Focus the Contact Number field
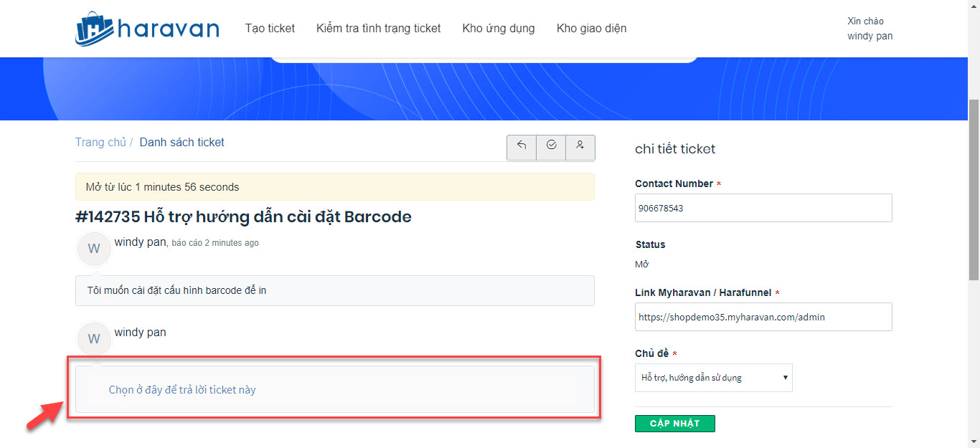The height and width of the screenshot is (448, 980). tap(763, 208)
